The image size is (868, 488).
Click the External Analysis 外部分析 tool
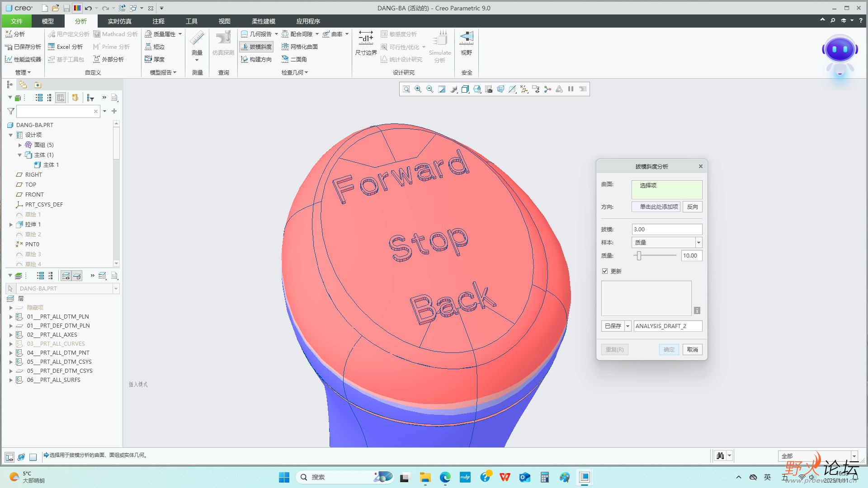tap(108, 59)
